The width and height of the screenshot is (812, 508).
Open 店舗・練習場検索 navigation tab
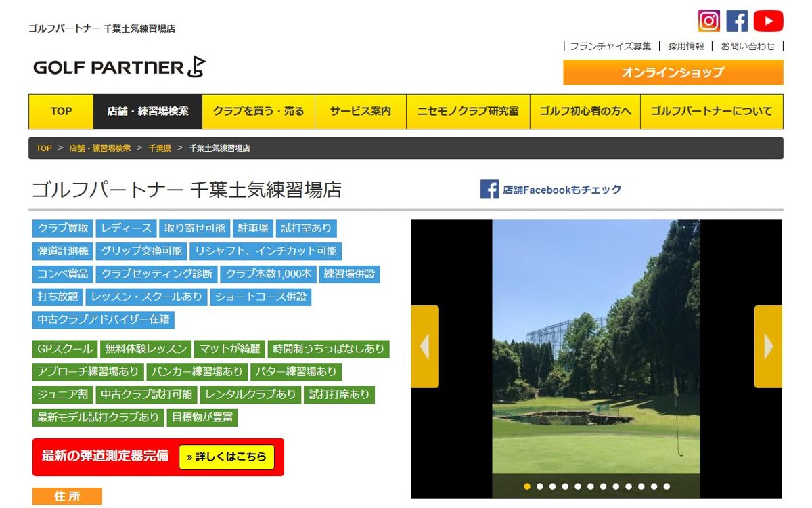[x=148, y=112]
